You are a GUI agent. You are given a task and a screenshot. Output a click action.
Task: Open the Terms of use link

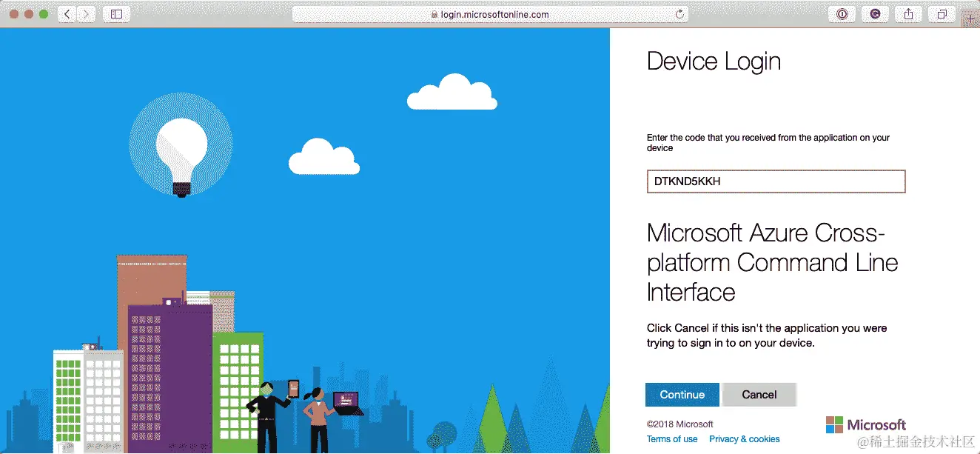coord(672,439)
